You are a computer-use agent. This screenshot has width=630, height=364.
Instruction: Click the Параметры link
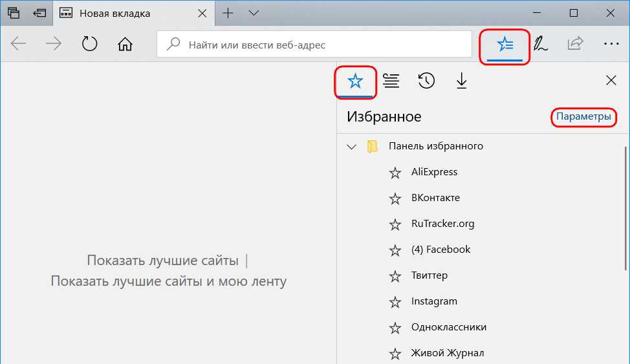583,116
